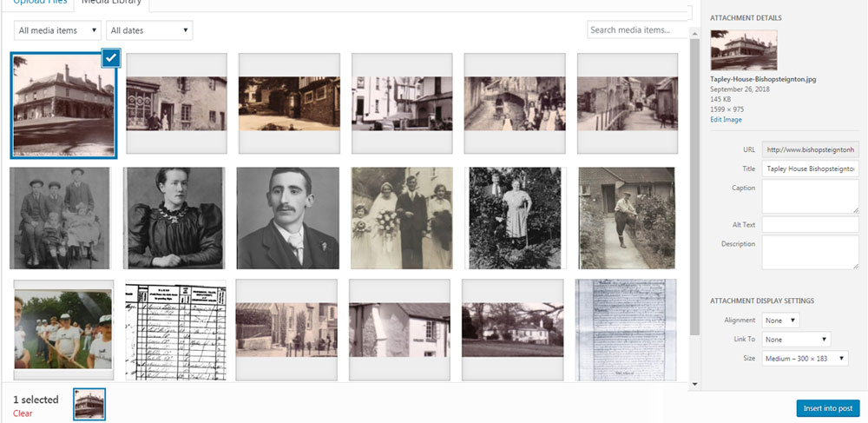Switch to the Media Library tab
868x423 pixels.
[111, 3]
